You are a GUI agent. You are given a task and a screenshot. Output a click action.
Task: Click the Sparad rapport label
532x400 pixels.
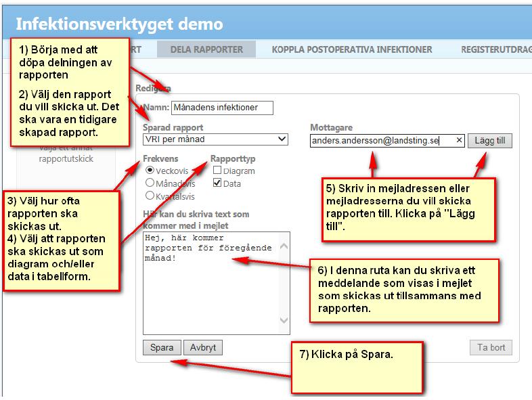click(x=173, y=127)
